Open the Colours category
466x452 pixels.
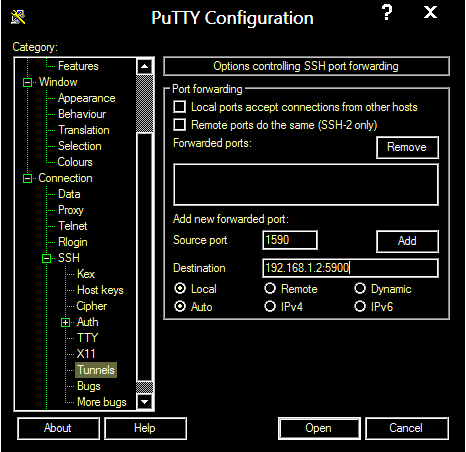(75, 162)
